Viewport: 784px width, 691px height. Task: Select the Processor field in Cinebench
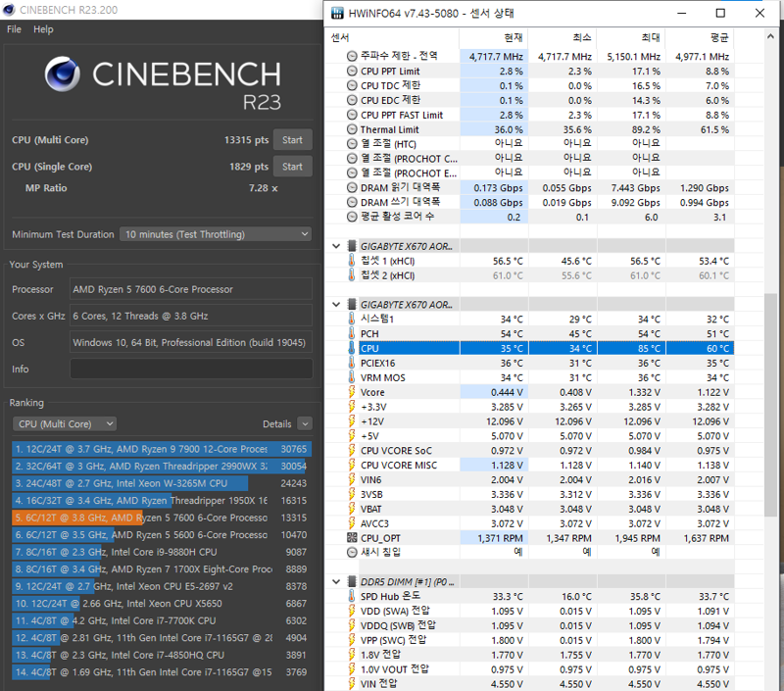(x=191, y=289)
